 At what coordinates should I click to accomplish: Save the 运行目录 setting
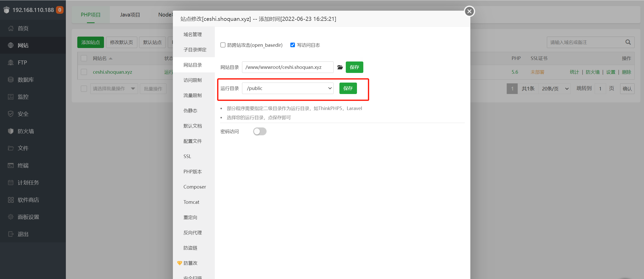[x=348, y=88]
